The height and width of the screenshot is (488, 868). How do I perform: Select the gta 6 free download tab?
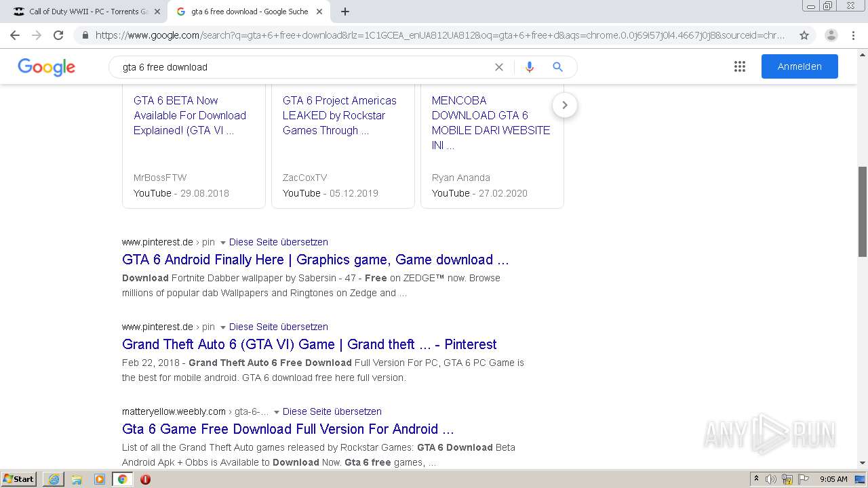pos(249,12)
